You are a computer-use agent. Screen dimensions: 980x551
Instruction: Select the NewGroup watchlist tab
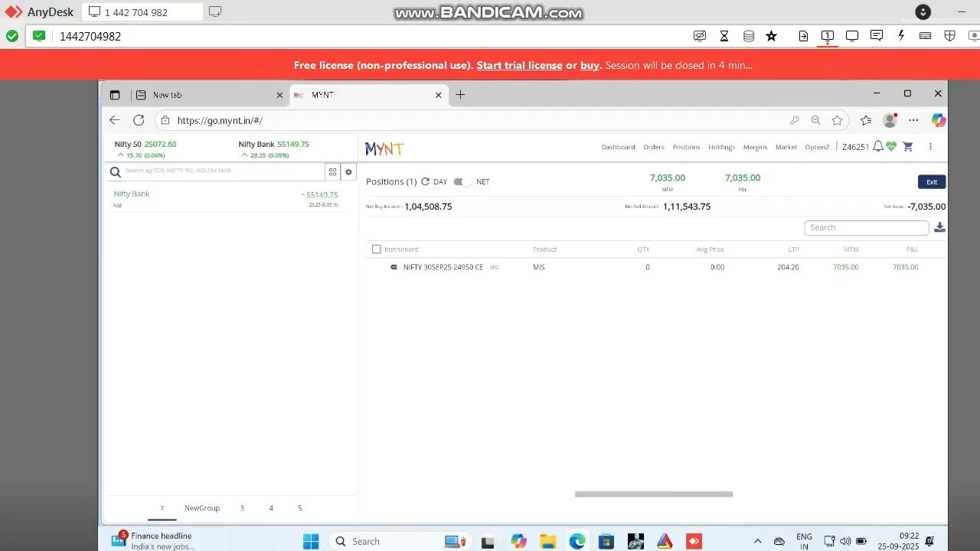(x=202, y=508)
